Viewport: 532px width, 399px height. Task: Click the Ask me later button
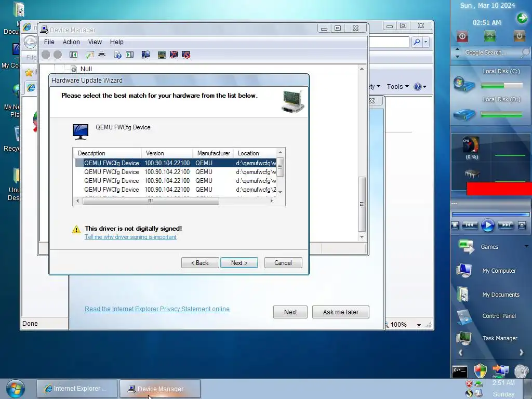(341, 312)
